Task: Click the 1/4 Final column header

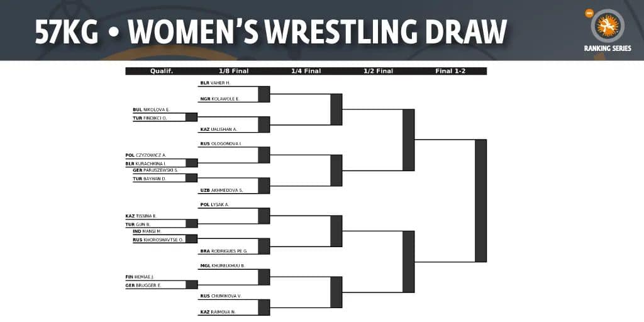Action: (306, 71)
